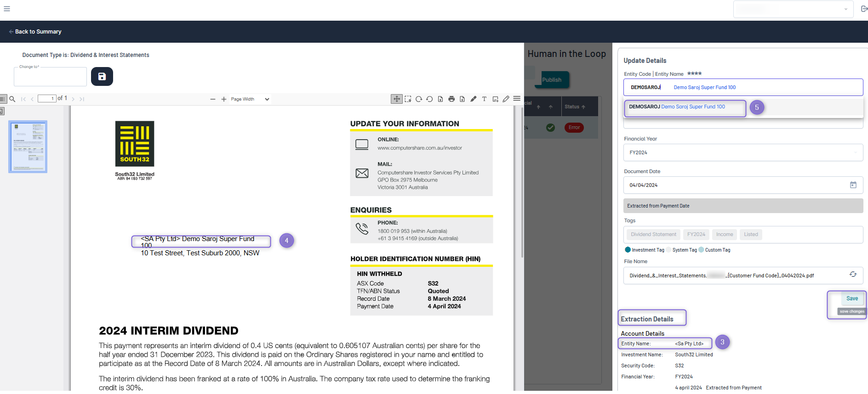Sort table by Status column

click(x=575, y=107)
